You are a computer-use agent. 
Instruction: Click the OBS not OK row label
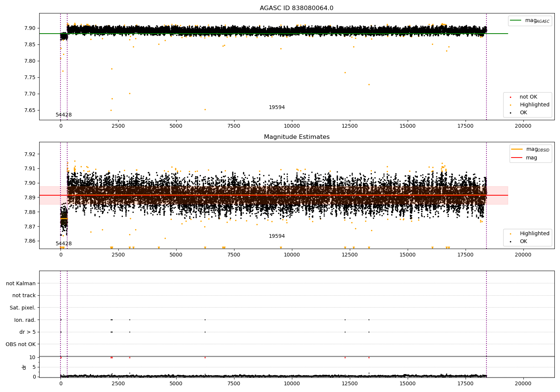(21, 345)
